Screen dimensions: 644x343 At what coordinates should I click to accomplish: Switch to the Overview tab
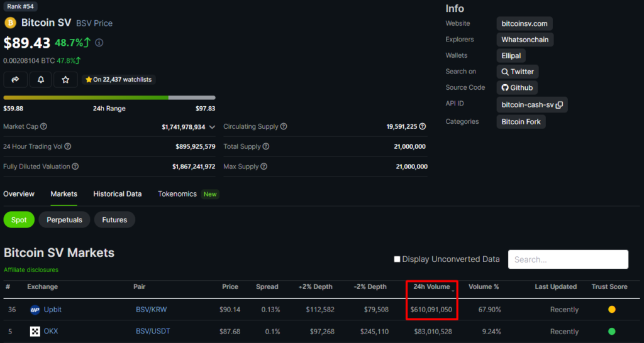click(x=19, y=194)
